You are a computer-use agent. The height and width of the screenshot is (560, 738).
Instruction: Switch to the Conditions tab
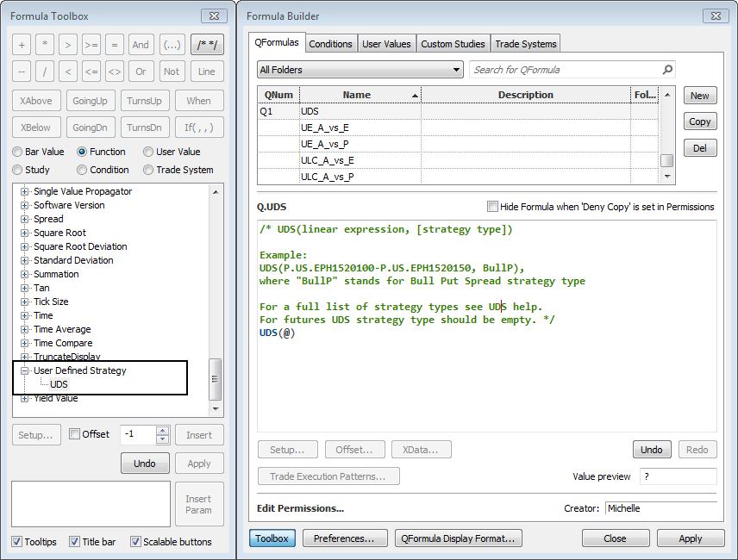point(330,43)
